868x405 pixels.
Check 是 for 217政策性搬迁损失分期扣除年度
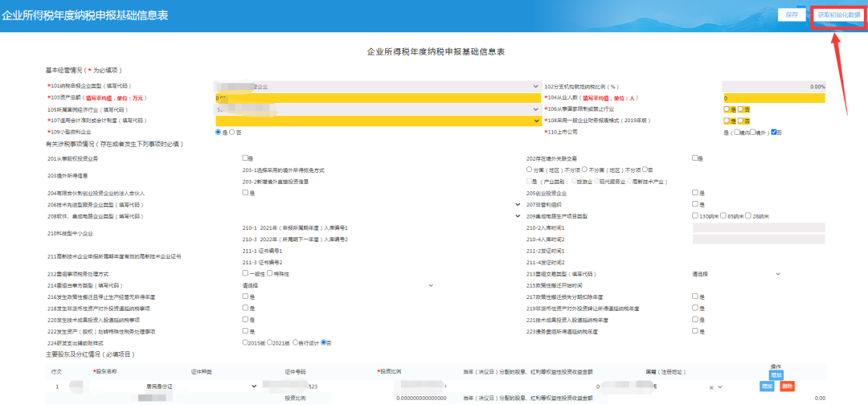coord(695,297)
